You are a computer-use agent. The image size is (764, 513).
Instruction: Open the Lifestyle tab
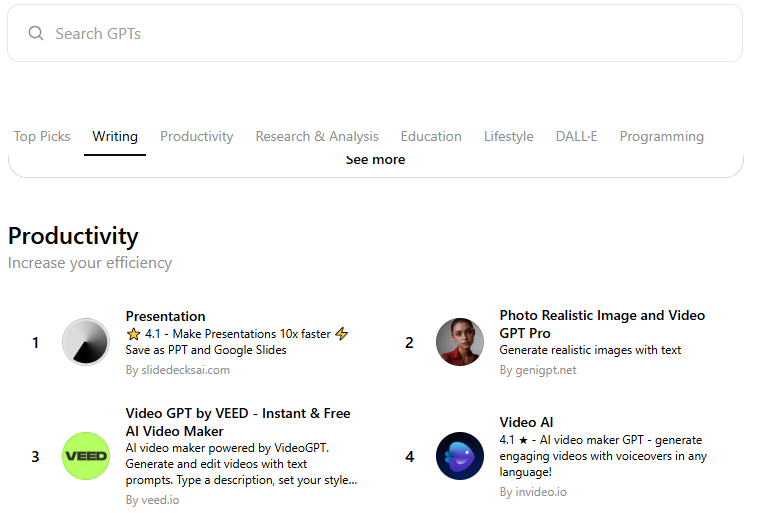[509, 137]
